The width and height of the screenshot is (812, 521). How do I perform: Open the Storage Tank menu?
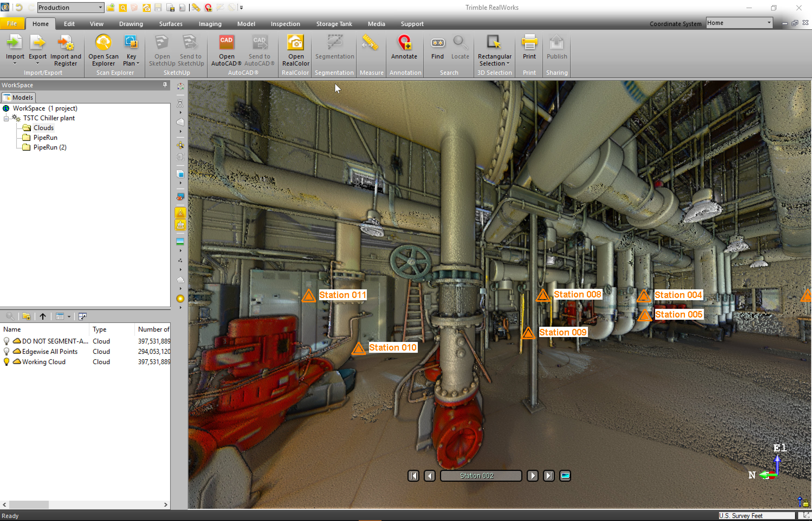[x=334, y=24]
